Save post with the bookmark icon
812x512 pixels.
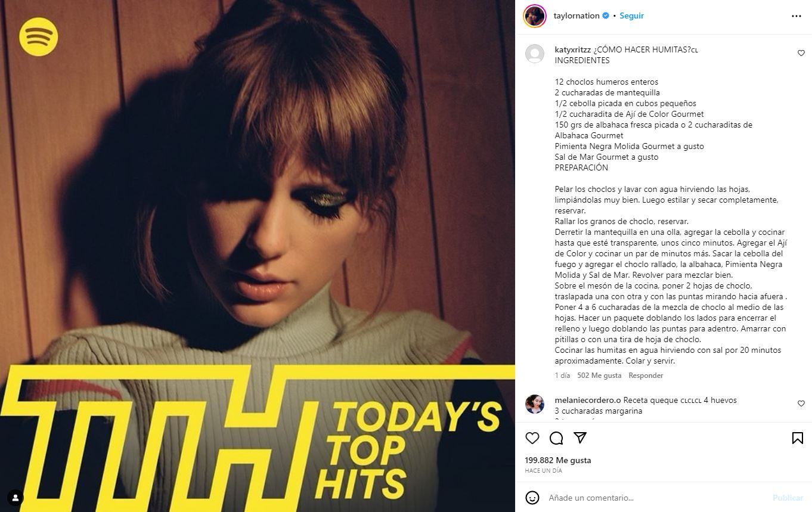(x=797, y=438)
